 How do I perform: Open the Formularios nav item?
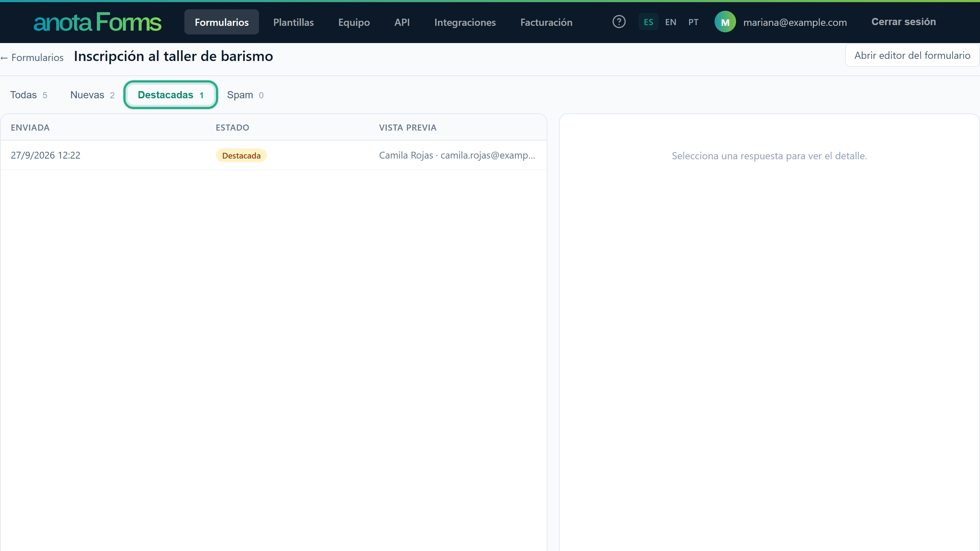click(221, 22)
